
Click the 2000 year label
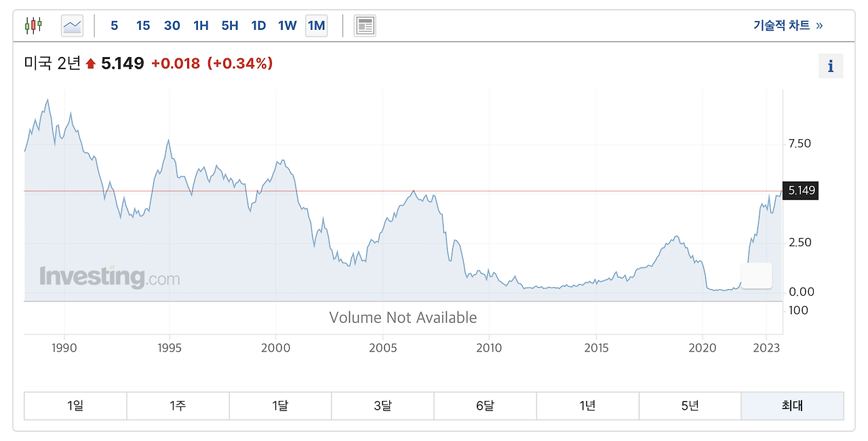[x=276, y=348]
